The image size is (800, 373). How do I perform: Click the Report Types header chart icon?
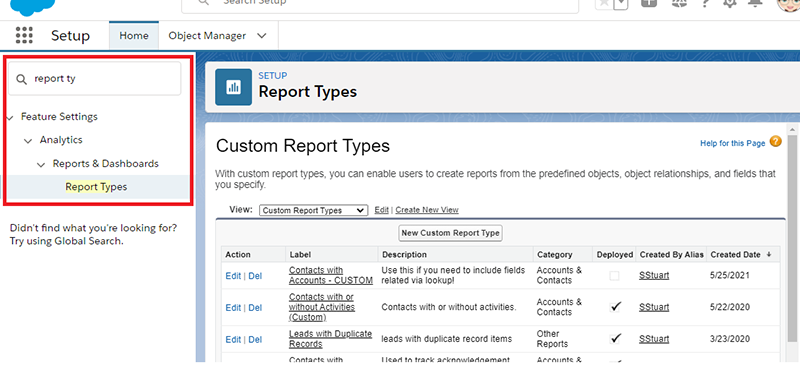click(233, 87)
